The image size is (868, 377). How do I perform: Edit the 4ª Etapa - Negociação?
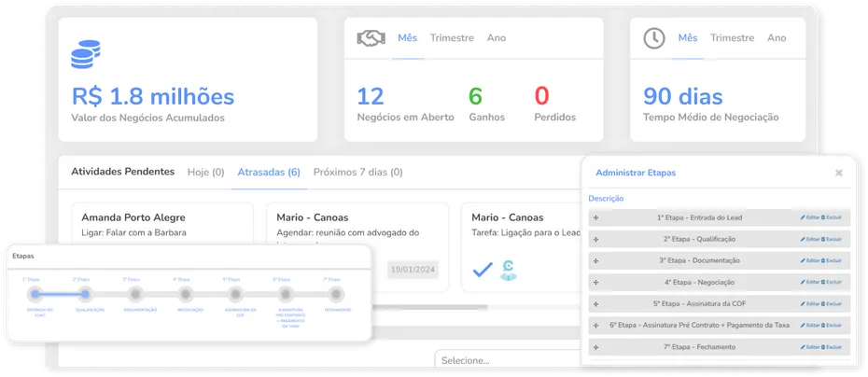click(810, 283)
